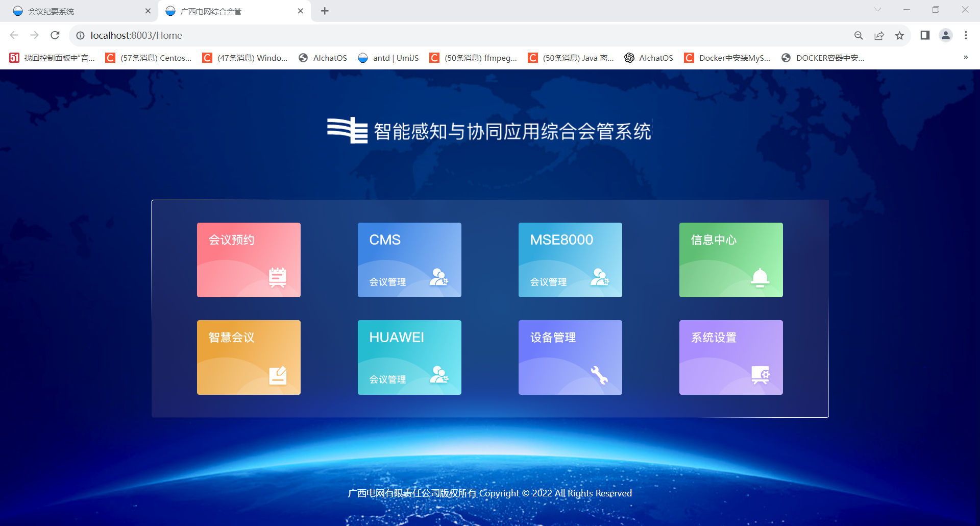Open bookmark (50条消息) Java 离...

click(x=571, y=58)
